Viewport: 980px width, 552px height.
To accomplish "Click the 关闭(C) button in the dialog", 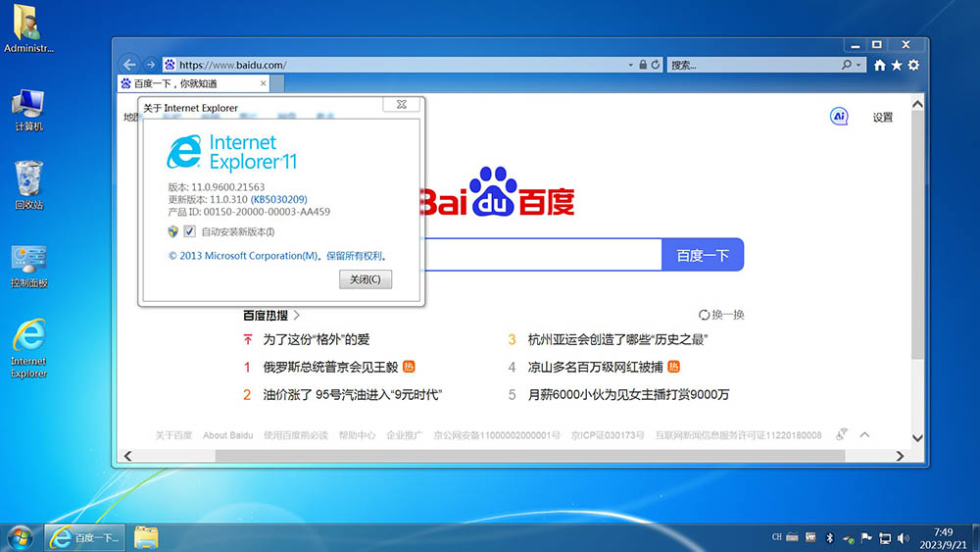I will (365, 279).
